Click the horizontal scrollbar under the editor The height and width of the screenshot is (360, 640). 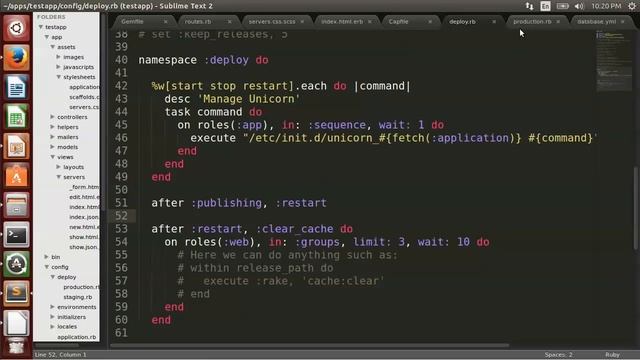(x=310, y=345)
